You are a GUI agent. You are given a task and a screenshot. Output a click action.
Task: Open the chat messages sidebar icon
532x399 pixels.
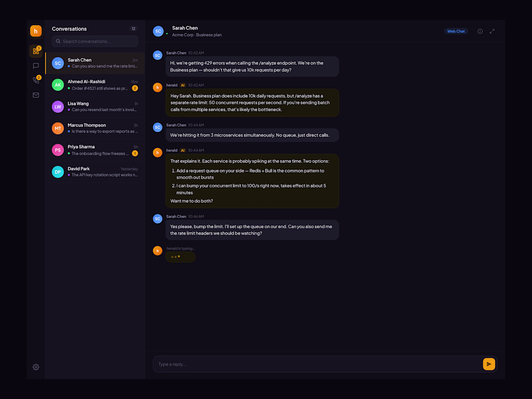tap(36, 66)
